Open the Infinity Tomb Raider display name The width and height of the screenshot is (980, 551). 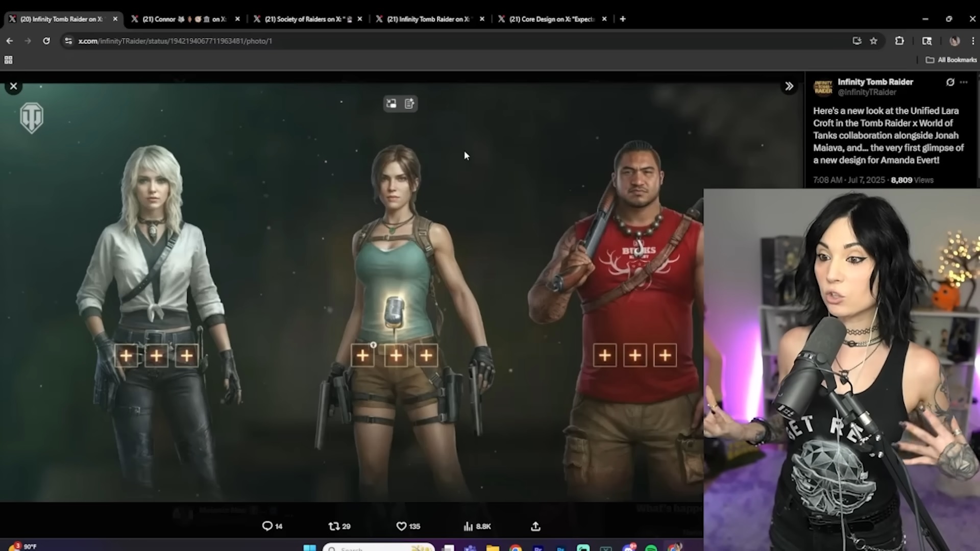(875, 82)
